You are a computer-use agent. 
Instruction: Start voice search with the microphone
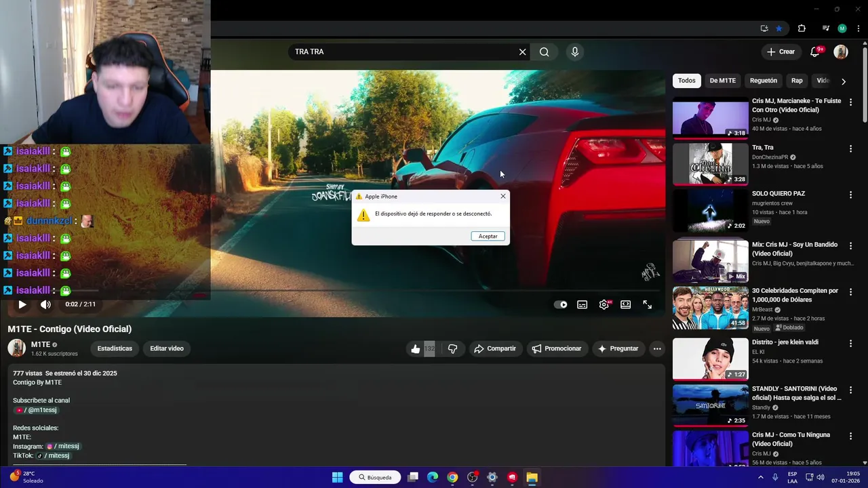pos(575,52)
